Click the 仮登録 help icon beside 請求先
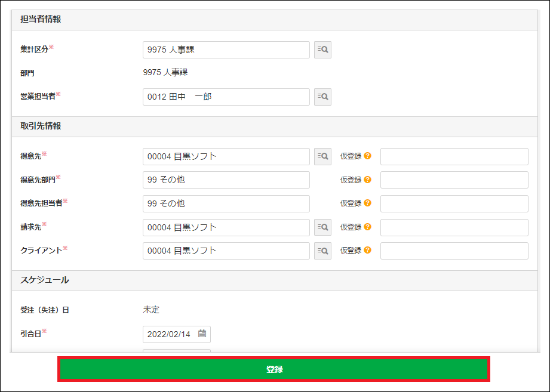Viewport: 550px width, 392px height. (x=368, y=227)
